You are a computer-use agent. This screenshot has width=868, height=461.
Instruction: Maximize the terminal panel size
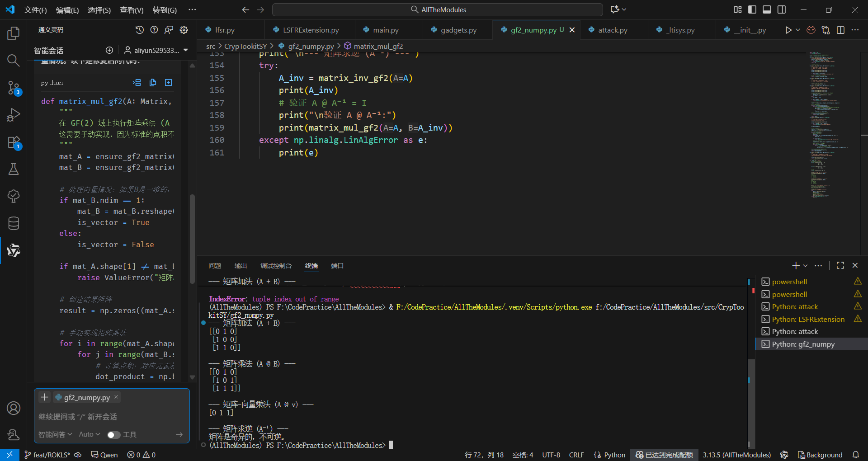840,266
